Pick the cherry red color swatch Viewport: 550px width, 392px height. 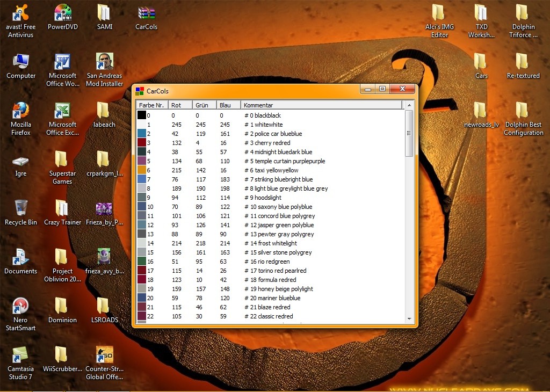coord(142,143)
